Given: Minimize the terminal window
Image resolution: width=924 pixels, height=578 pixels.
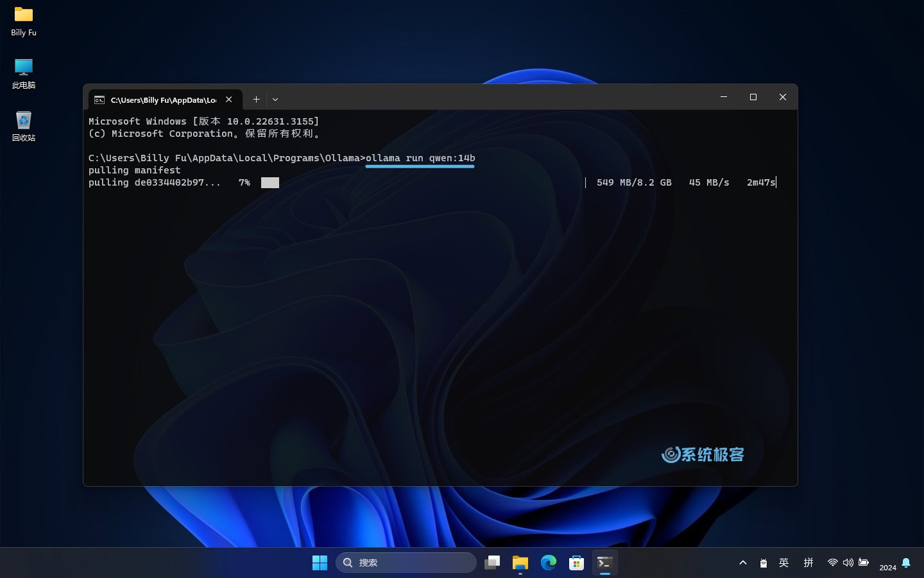Looking at the screenshot, I should tap(724, 97).
